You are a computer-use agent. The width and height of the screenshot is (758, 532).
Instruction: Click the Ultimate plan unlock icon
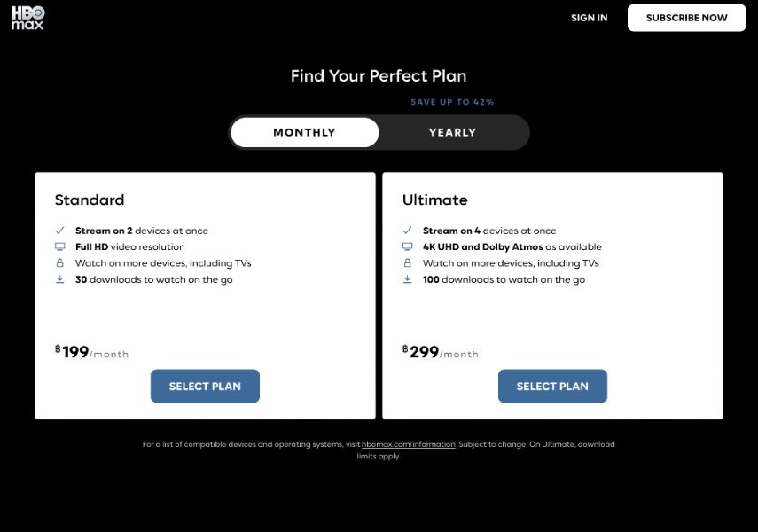(408, 263)
